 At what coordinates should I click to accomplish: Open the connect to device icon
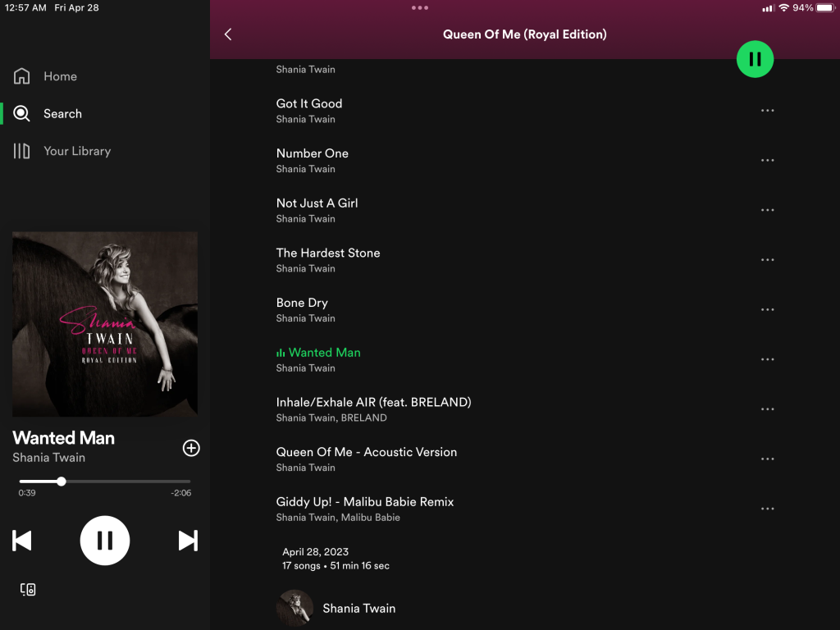(28, 589)
